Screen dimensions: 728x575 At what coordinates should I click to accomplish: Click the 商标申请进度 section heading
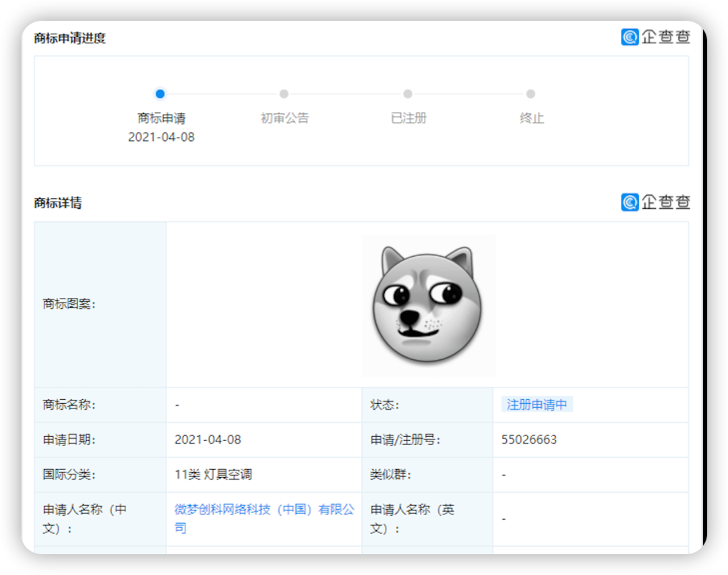point(69,38)
